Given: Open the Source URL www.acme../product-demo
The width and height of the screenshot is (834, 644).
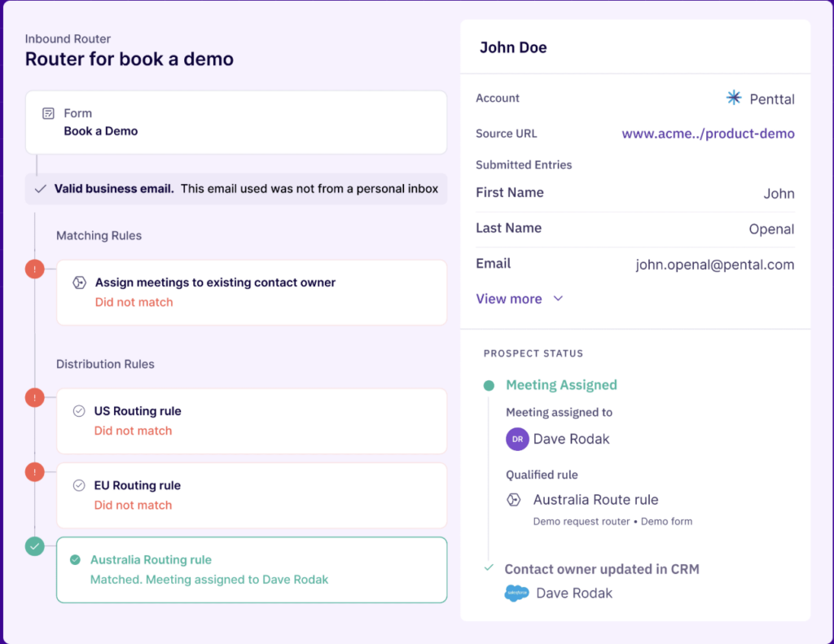Looking at the screenshot, I should [707, 134].
